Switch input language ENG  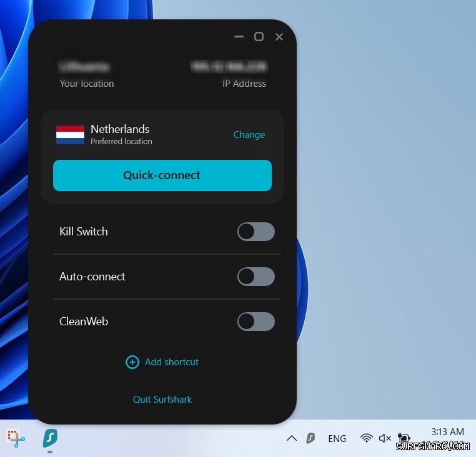pos(337,438)
